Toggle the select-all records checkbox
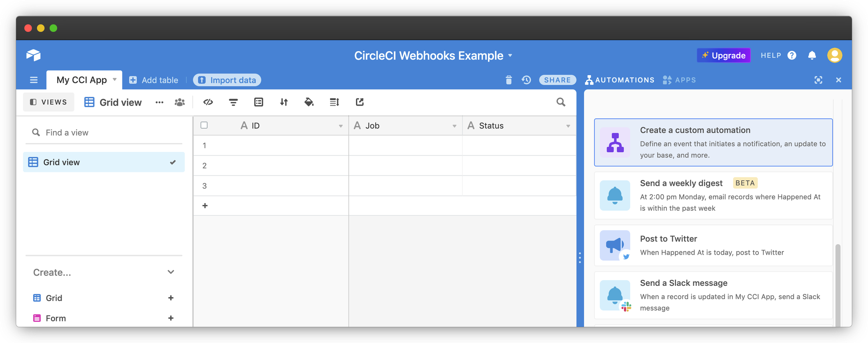 click(204, 125)
